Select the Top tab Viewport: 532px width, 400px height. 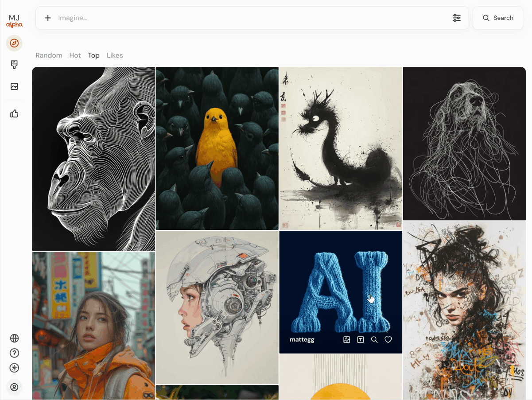point(93,55)
